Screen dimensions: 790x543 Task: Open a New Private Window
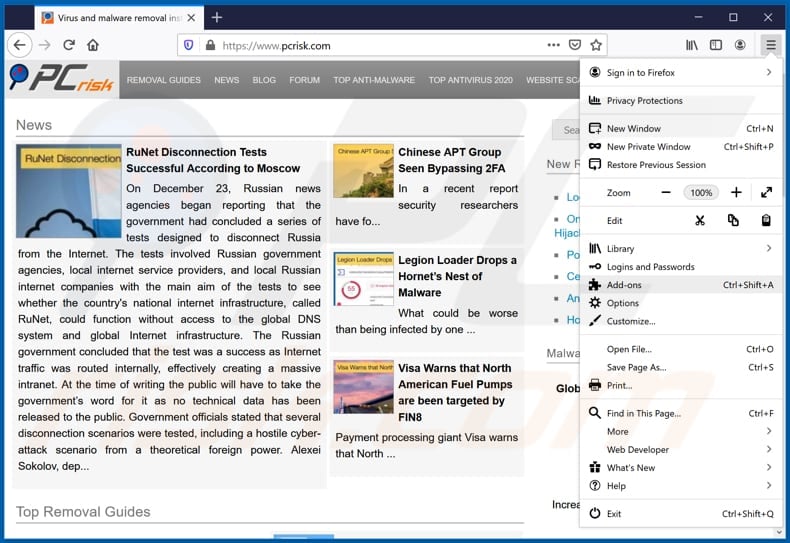pos(681,147)
